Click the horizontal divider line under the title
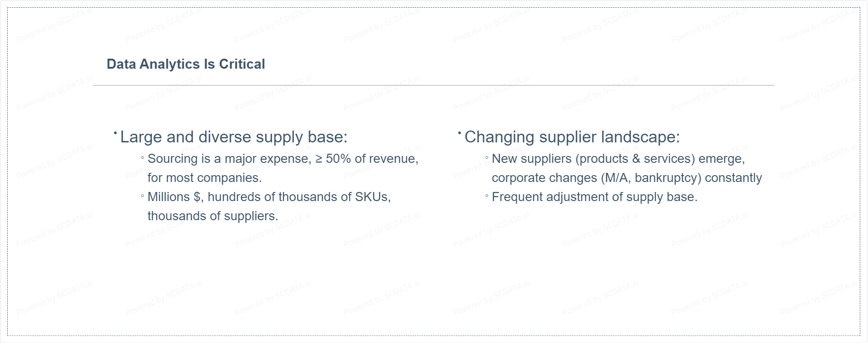This screenshot has width=868, height=343. [x=433, y=85]
